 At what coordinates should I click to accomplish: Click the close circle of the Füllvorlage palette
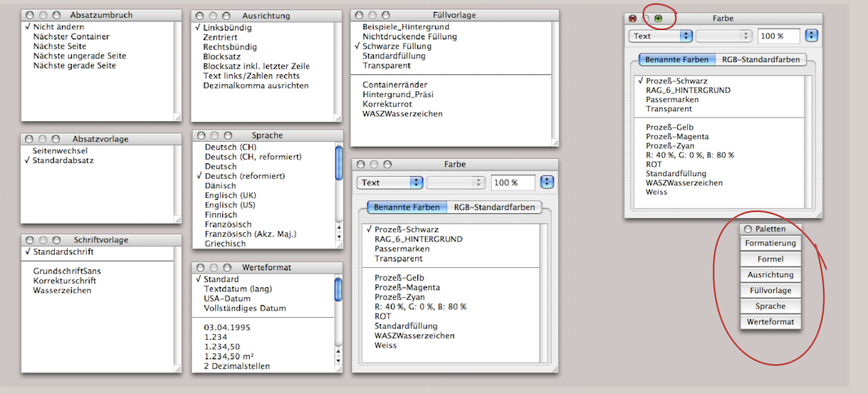[359, 15]
